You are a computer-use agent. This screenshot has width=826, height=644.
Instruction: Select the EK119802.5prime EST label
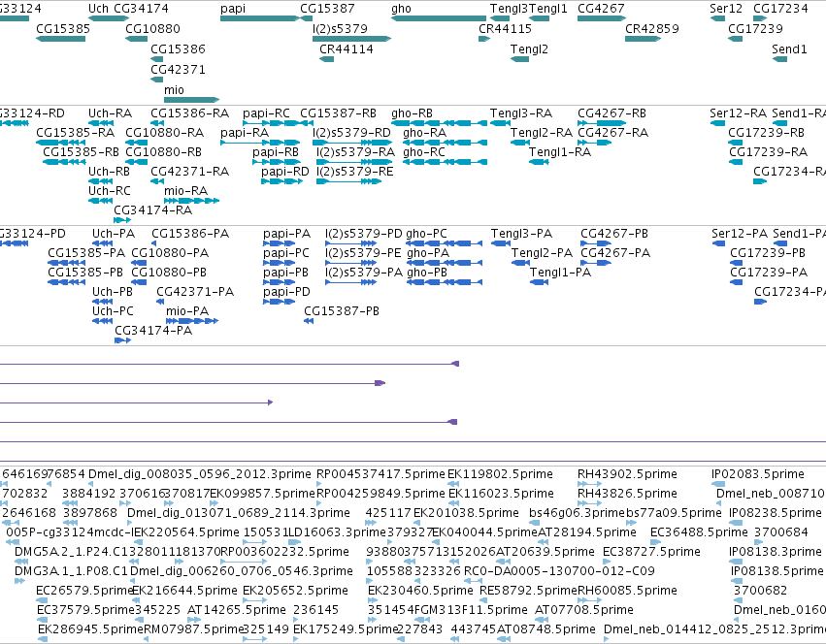click(x=500, y=474)
